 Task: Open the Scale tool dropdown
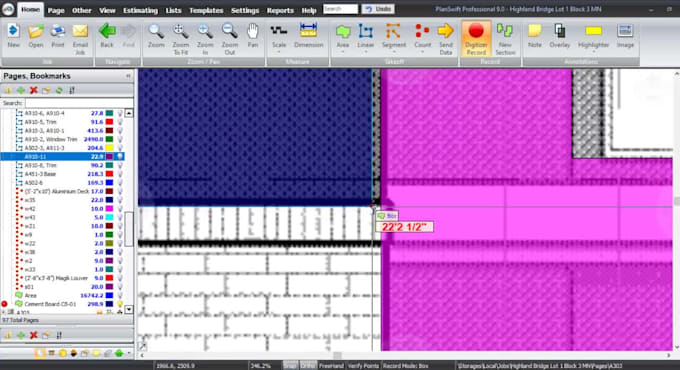[279, 52]
